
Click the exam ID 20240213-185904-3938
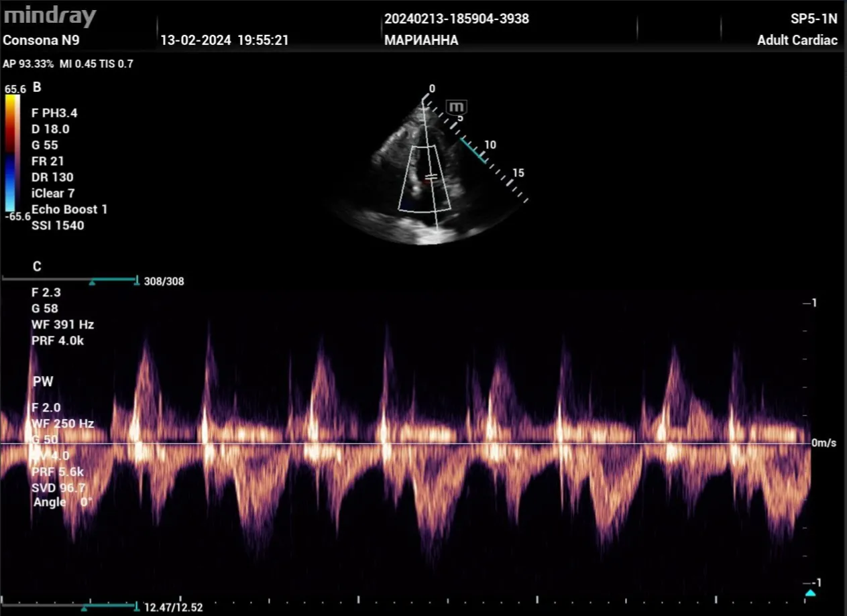[x=456, y=19]
